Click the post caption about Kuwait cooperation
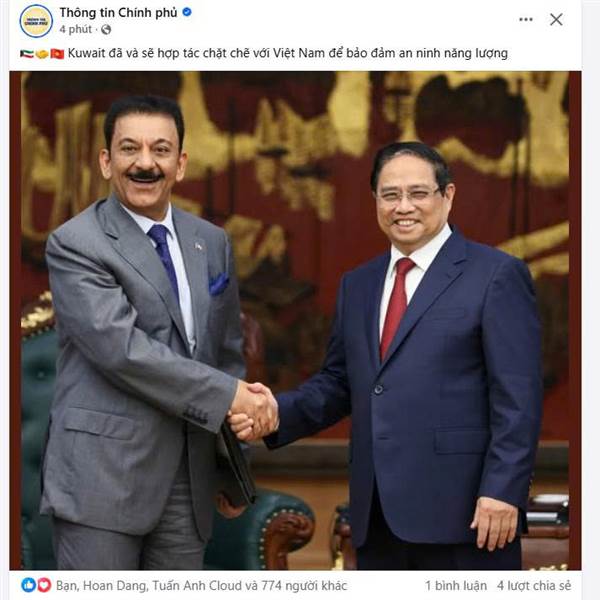The width and height of the screenshot is (600, 600). (x=288, y=53)
